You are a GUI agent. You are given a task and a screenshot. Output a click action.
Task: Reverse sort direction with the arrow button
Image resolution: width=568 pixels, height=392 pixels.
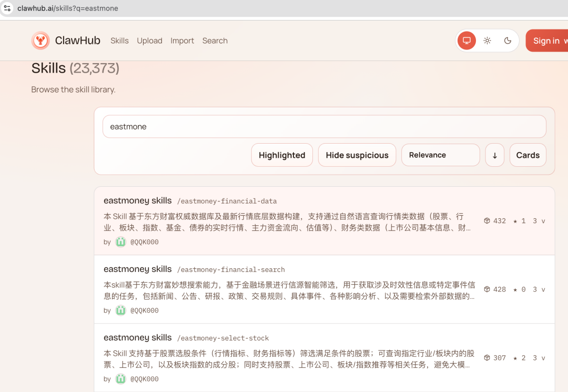(494, 155)
